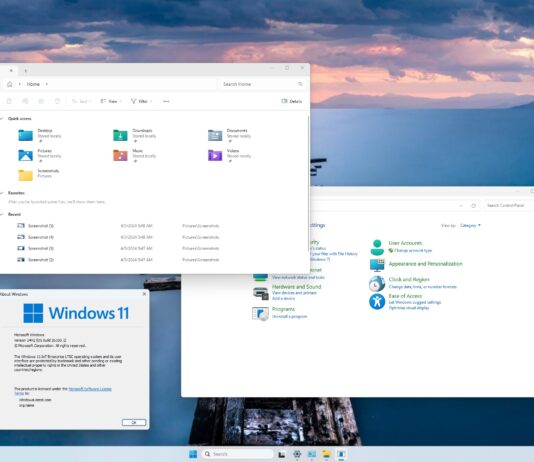Screen dimensions: 534x462
Task: Click the taskbar Search box
Action: pyautogui.click(x=239, y=454)
